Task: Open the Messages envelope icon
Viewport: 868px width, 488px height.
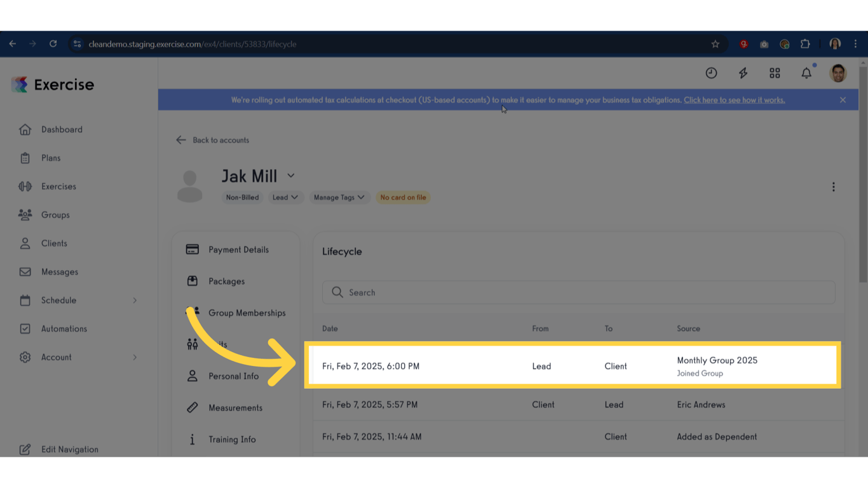Action: point(25,272)
